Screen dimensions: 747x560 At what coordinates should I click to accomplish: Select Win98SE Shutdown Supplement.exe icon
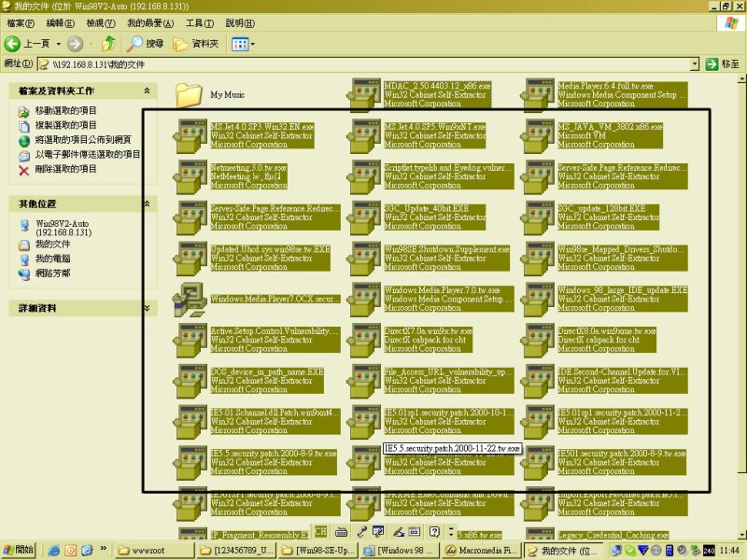click(x=365, y=259)
